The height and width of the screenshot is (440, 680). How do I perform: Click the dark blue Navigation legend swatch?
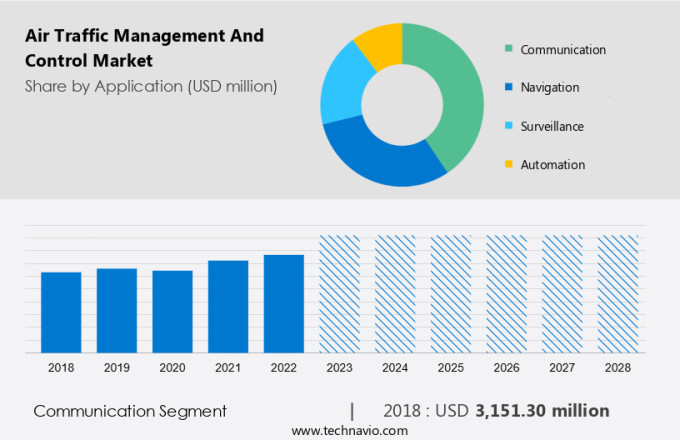click(510, 87)
